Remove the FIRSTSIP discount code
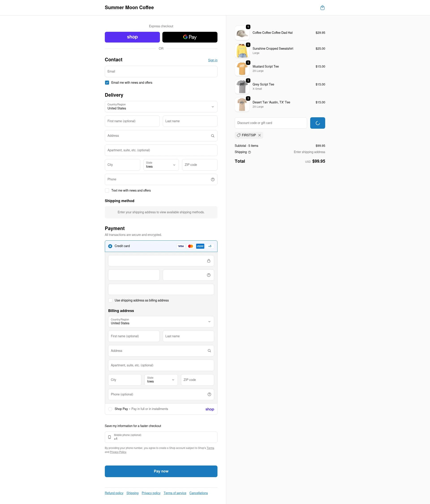The height and width of the screenshot is (504, 430). point(259,135)
